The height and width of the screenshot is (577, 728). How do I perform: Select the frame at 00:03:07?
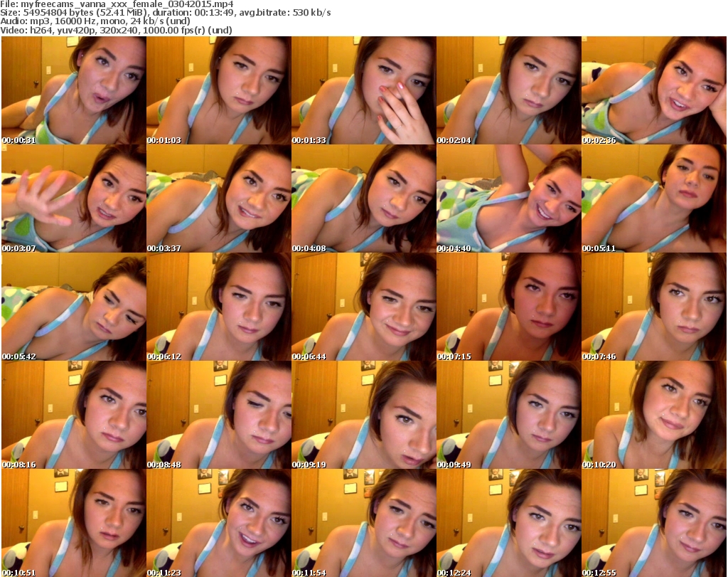74,198
